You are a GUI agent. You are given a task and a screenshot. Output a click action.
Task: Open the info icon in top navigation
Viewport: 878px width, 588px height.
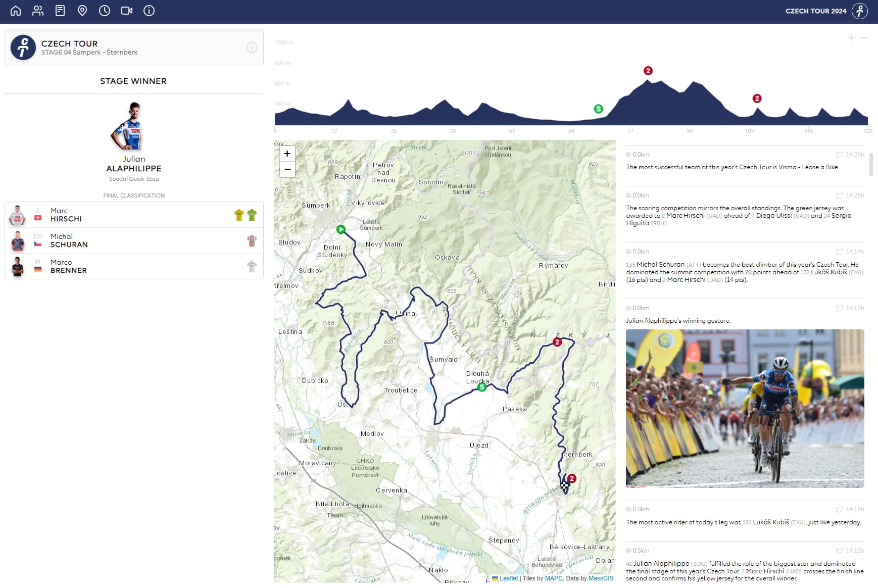click(149, 11)
